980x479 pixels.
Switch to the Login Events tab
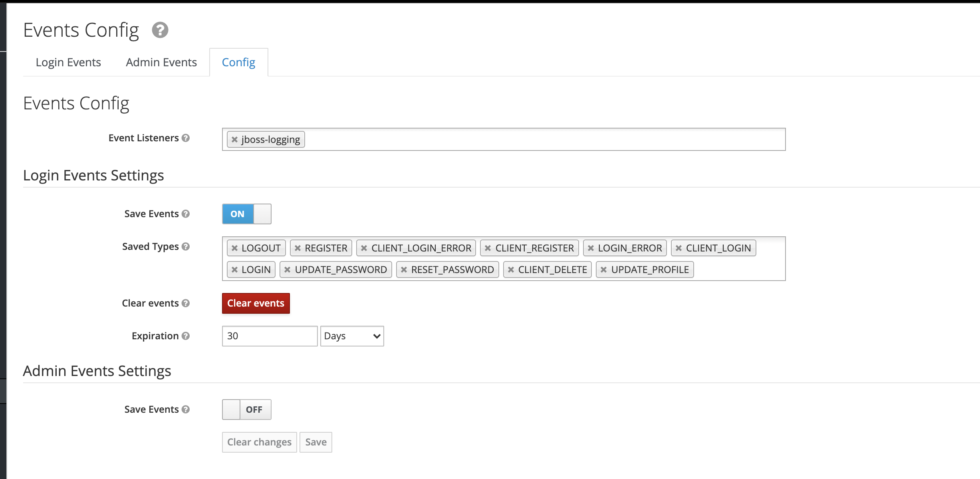(x=68, y=62)
